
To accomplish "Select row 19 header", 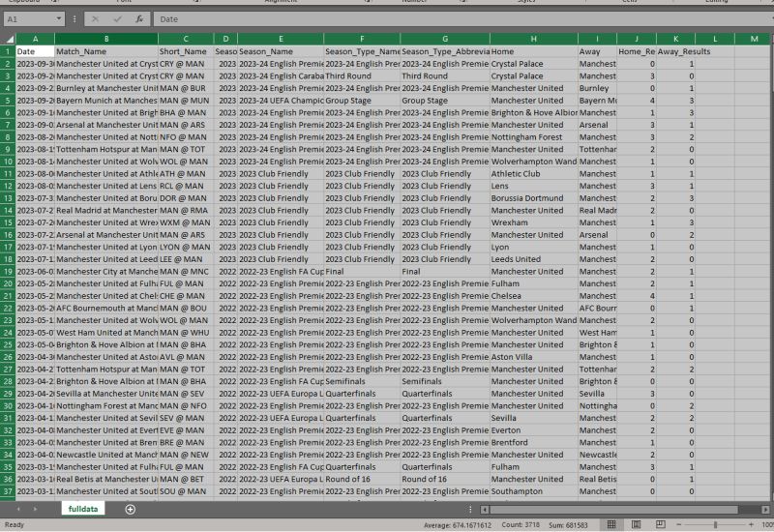I will [x=8, y=272].
